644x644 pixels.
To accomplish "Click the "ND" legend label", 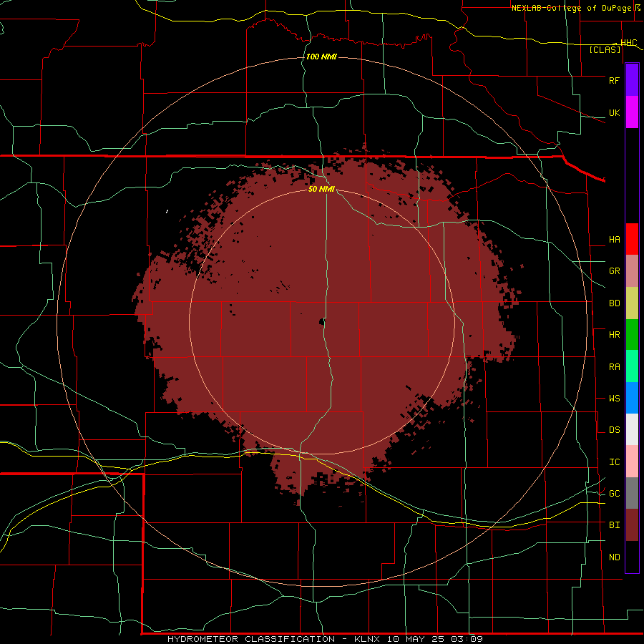I will [x=614, y=557].
